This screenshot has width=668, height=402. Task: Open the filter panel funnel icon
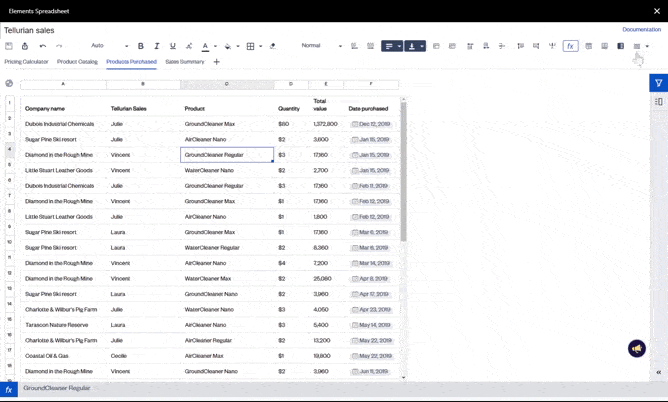tap(658, 83)
